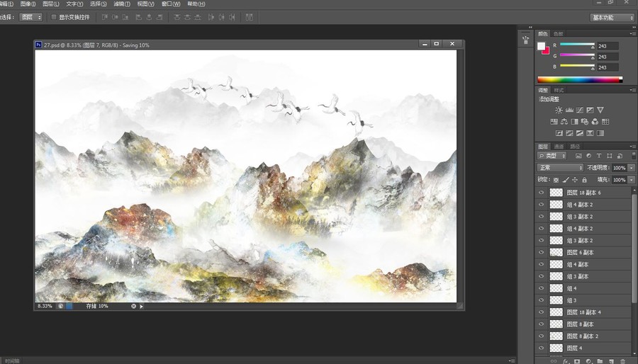Open the 窗口(W) menu
Screen dimensions: 638x364
[171, 4]
